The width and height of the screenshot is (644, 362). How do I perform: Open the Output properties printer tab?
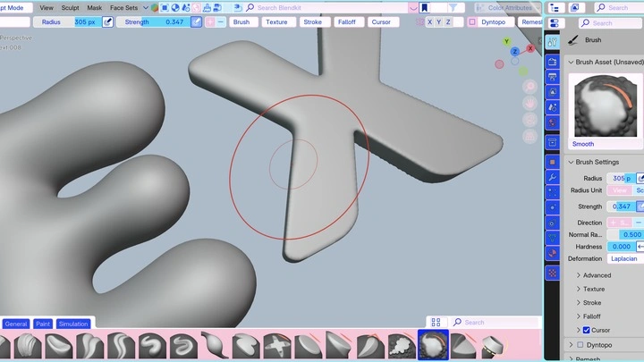click(x=553, y=77)
